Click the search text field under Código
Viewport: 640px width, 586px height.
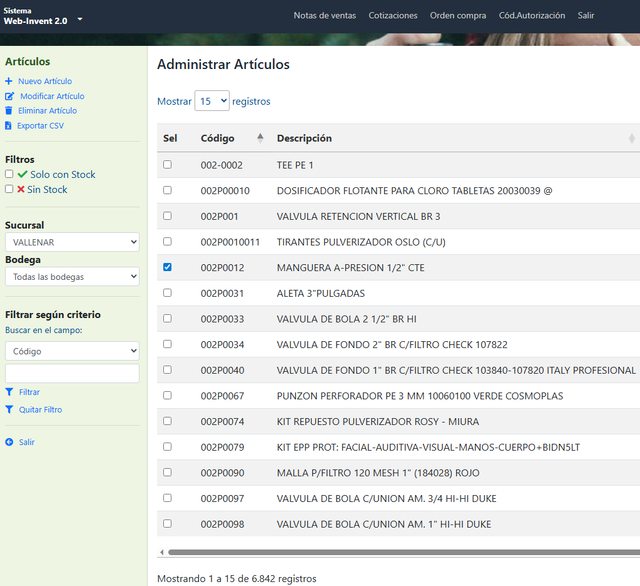[x=72, y=373]
